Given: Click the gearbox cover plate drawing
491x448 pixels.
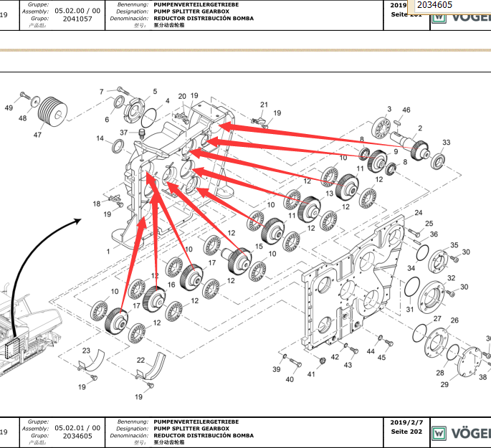Looking at the screenshot, I should (x=352, y=282).
